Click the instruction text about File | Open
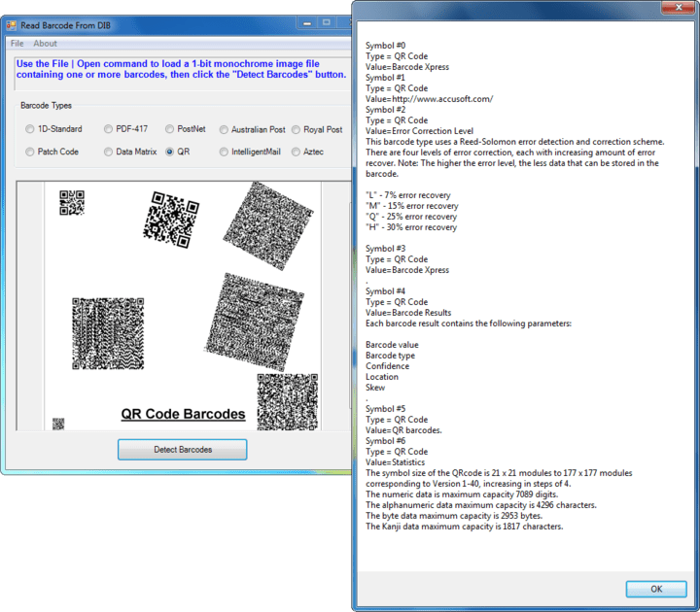This screenshot has width=700, height=612. click(181, 69)
